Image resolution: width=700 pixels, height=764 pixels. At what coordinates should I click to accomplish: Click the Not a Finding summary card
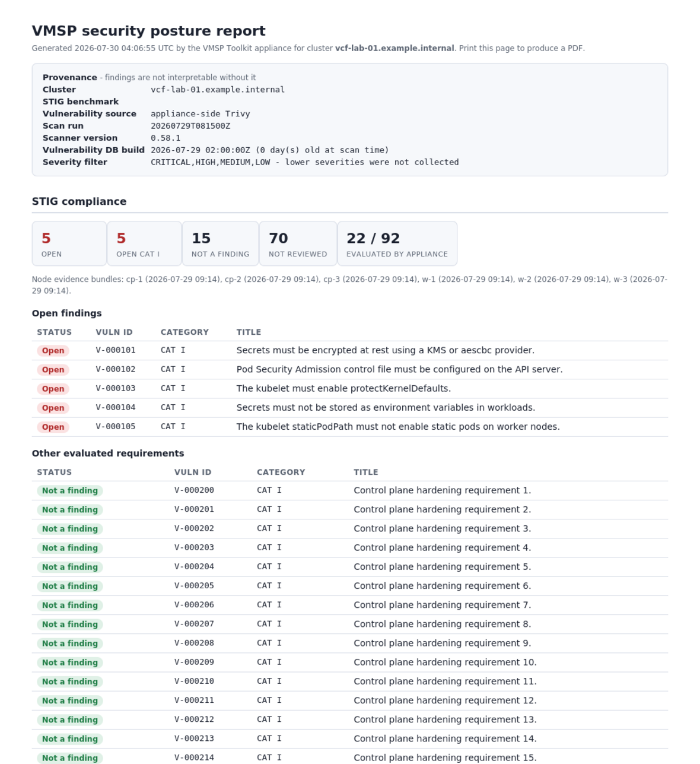click(220, 243)
